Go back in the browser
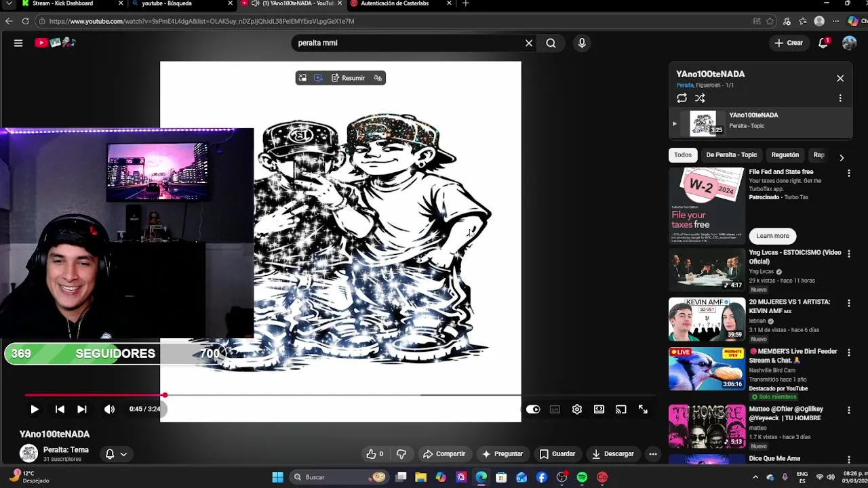 pyautogui.click(x=9, y=21)
